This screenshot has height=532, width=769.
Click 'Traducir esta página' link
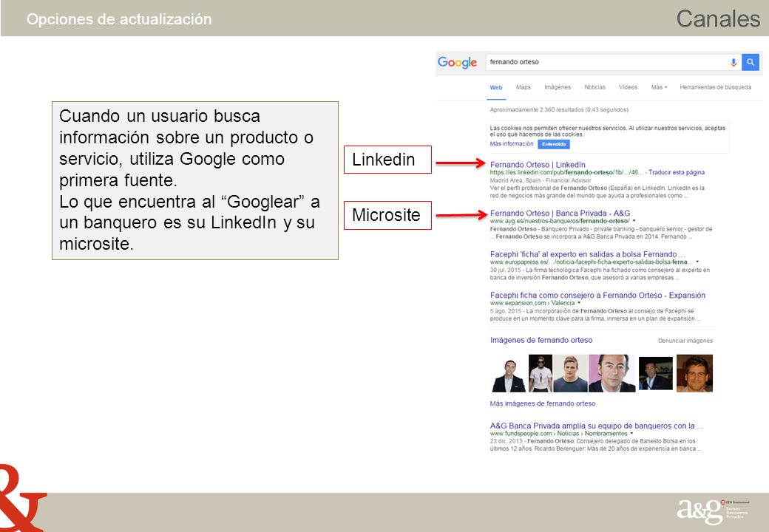pyautogui.click(x=677, y=172)
